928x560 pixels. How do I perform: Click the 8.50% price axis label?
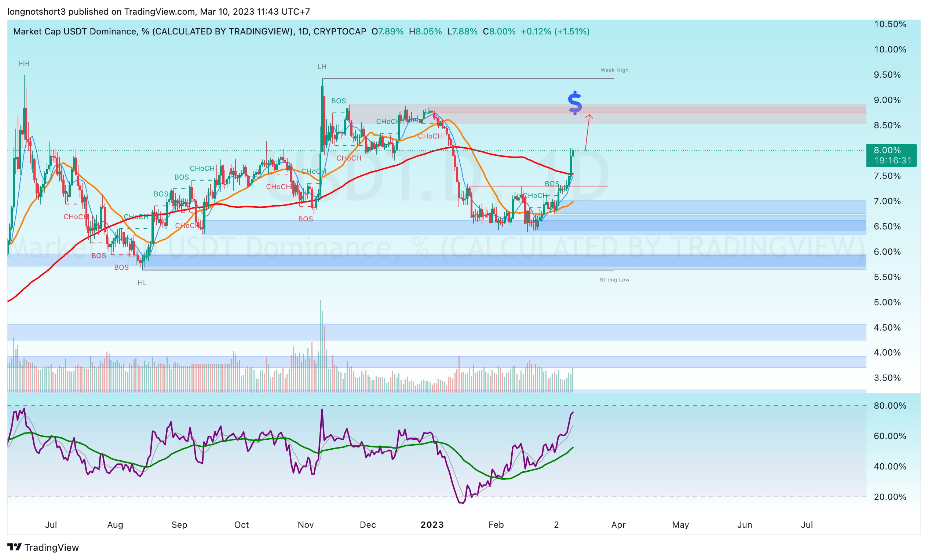[887, 125]
